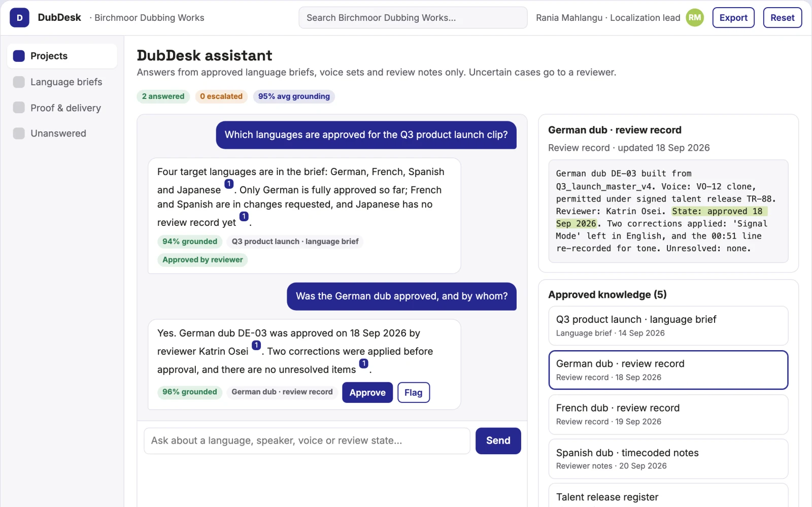Click the 'Ask about a language' input
This screenshot has height=507, width=812.
coord(307,441)
